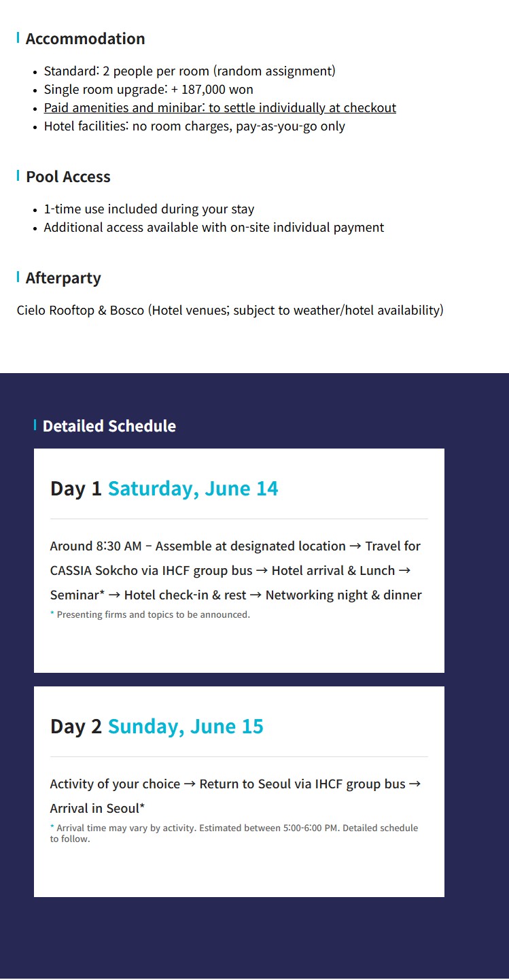Select the Saturday, June 14 date
The width and height of the screenshot is (509, 980).
(193, 489)
